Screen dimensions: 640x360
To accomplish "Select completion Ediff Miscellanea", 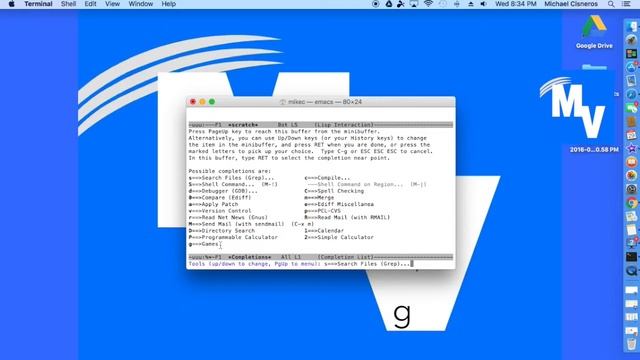I will point(339,204).
